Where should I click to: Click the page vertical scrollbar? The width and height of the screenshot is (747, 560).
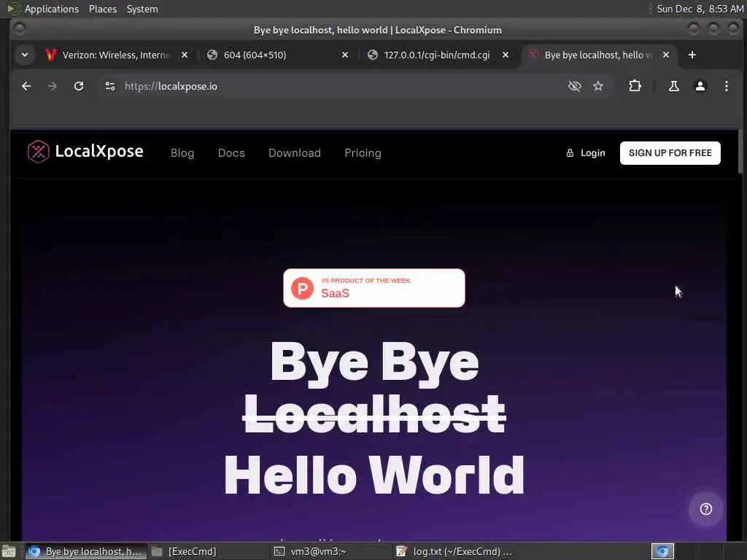click(740, 152)
